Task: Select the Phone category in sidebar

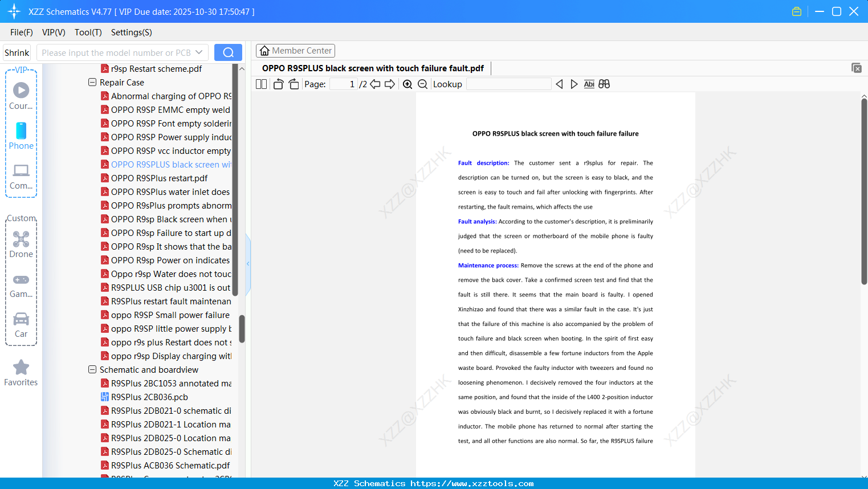Action: point(21,136)
